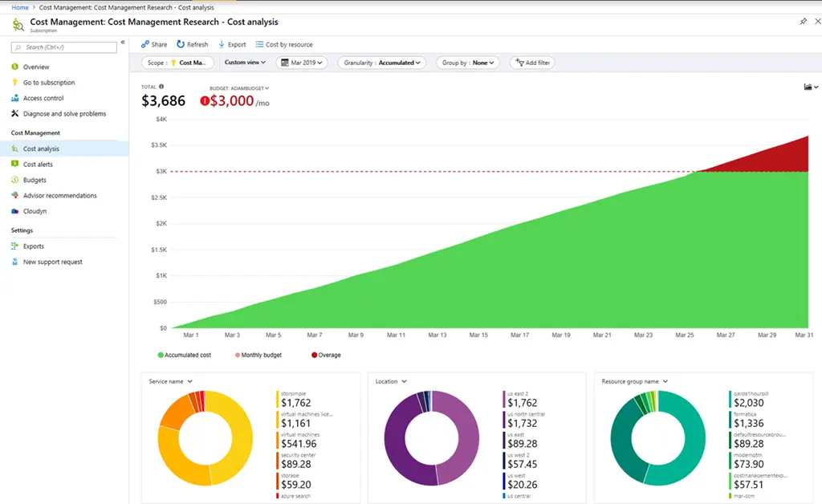Click Home breadcrumb link
This screenshot has height=504, width=822.
pos(20,7)
